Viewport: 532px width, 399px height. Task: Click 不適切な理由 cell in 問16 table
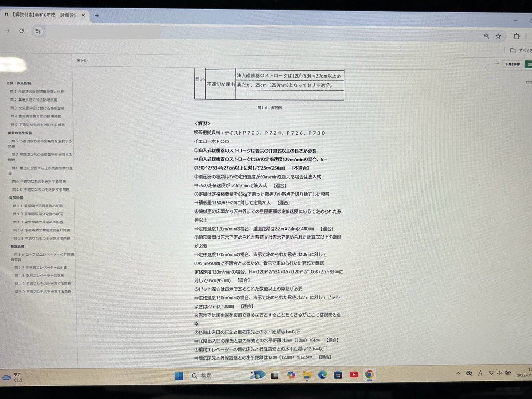220,84
